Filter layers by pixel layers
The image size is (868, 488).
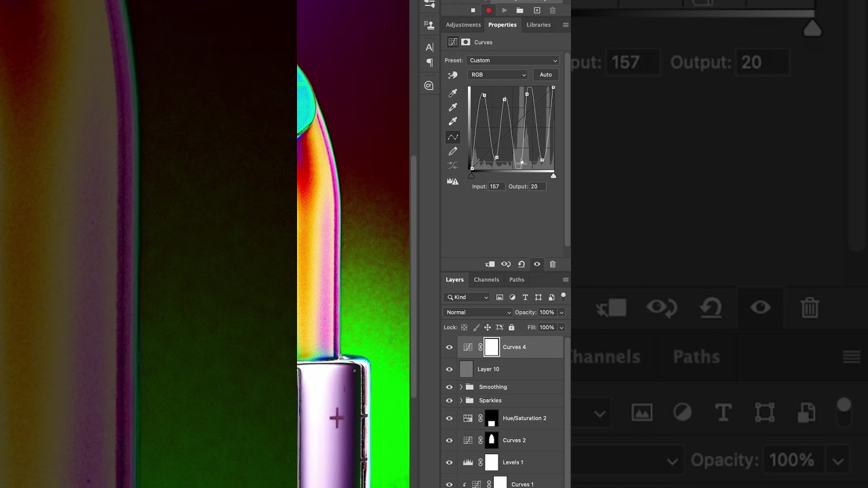(500, 298)
